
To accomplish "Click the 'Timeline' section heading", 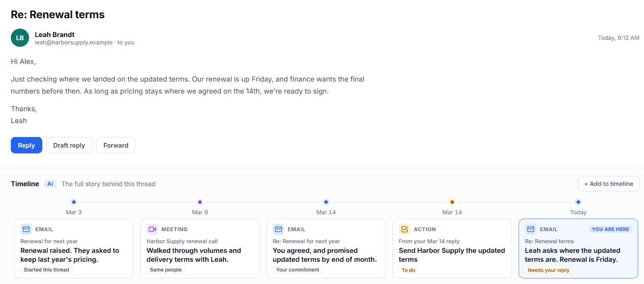I will click(25, 184).
